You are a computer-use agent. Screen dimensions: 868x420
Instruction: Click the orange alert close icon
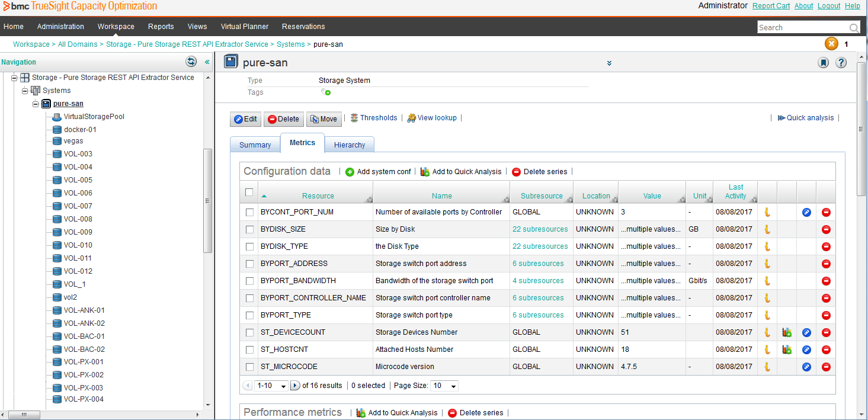pos(832,44)
